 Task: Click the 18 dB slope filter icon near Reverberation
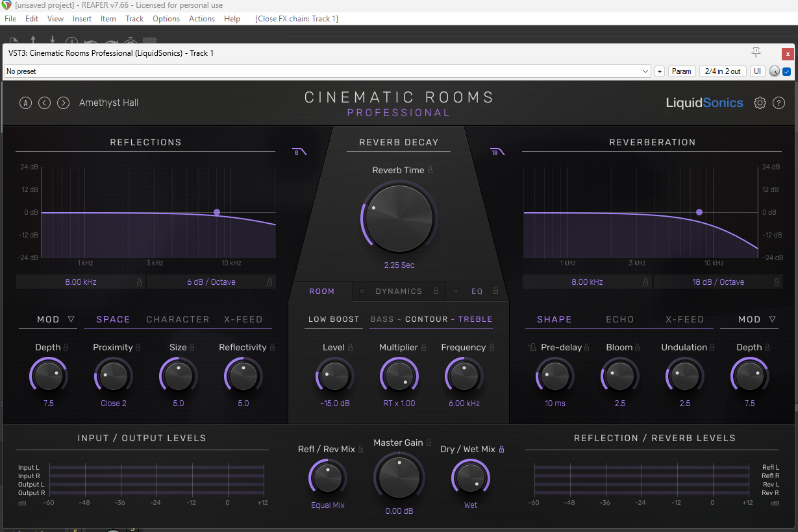tap(497, 151)
